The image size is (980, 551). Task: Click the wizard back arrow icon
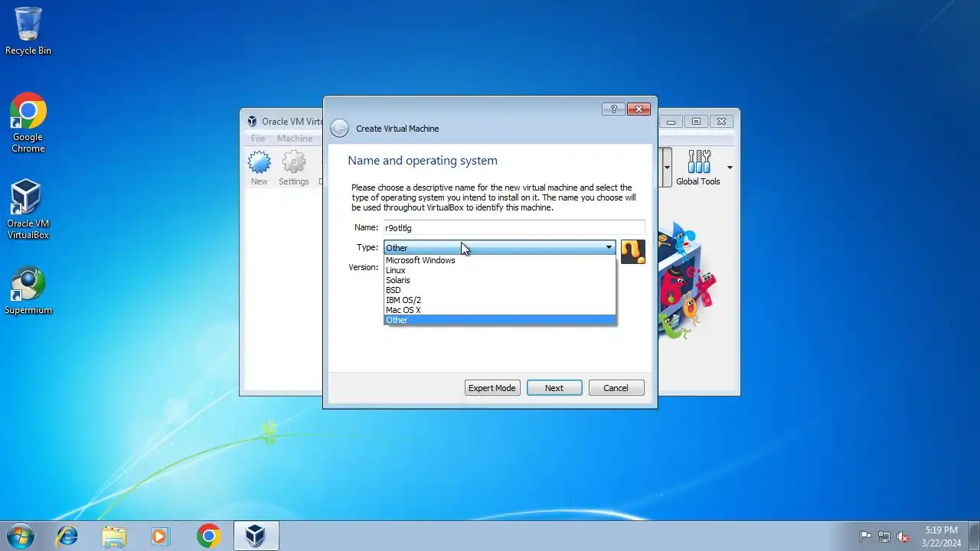click(339, 129)
